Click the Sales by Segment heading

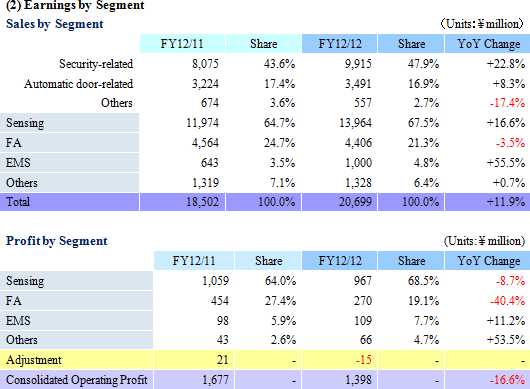[x=54, y=24]
